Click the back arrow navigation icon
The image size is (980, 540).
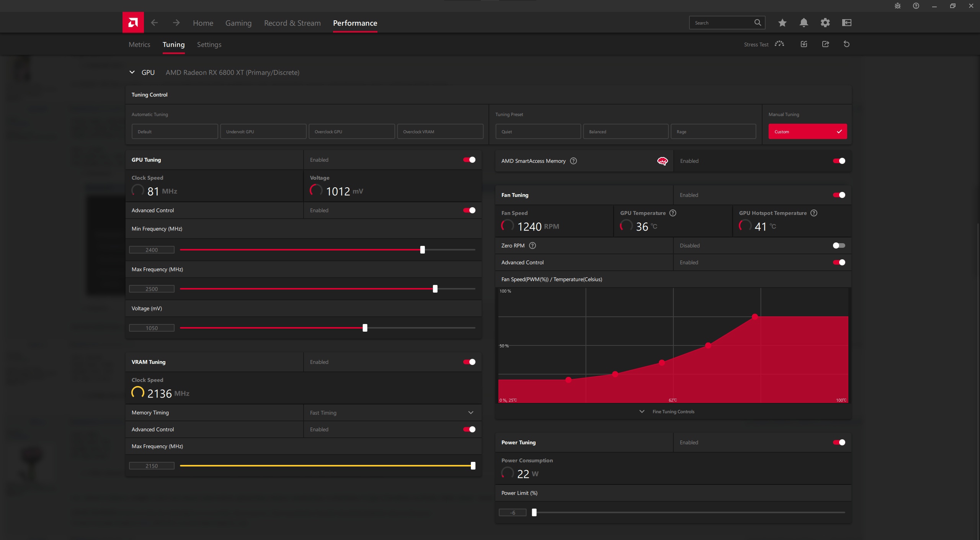(x=154, y=23)
